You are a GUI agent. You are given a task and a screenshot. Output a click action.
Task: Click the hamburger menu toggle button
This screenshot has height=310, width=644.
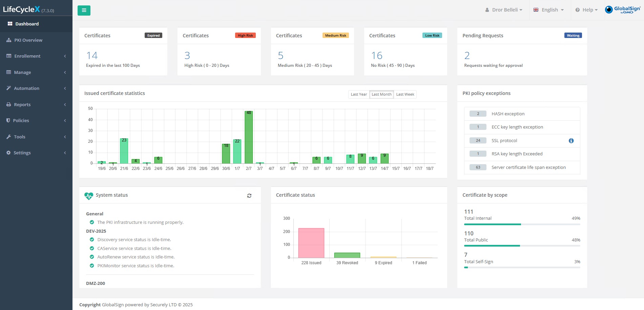(84, 11)
